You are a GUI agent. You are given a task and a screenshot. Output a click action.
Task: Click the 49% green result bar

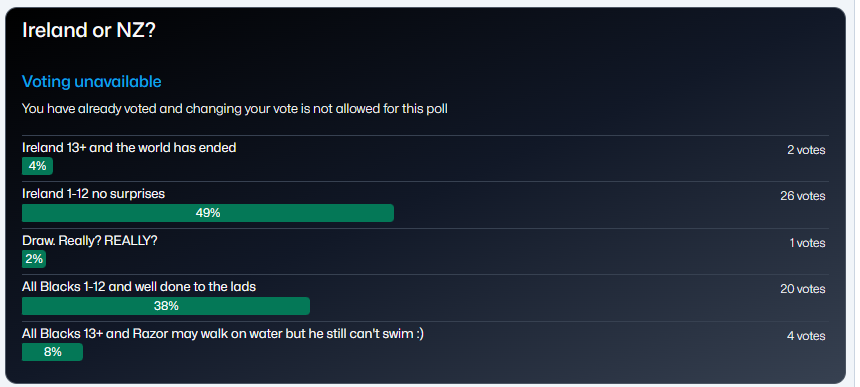pyautogui.click(x=208, y=213)
